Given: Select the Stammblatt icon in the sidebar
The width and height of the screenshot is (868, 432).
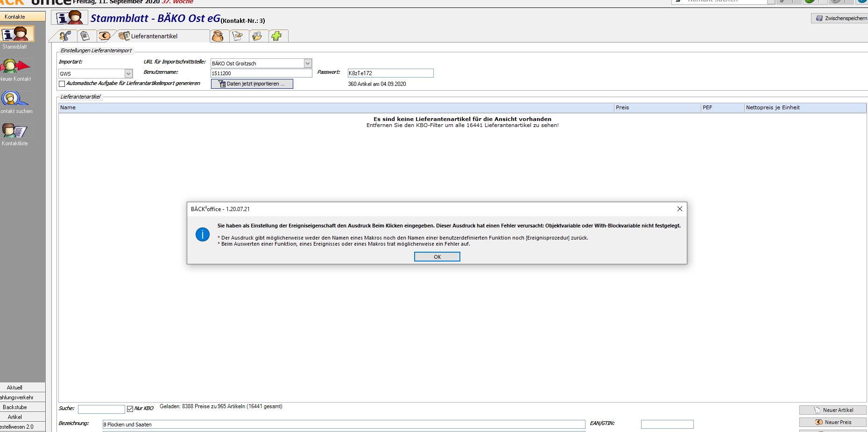Looking at the screenshot, I should point(17,34).
